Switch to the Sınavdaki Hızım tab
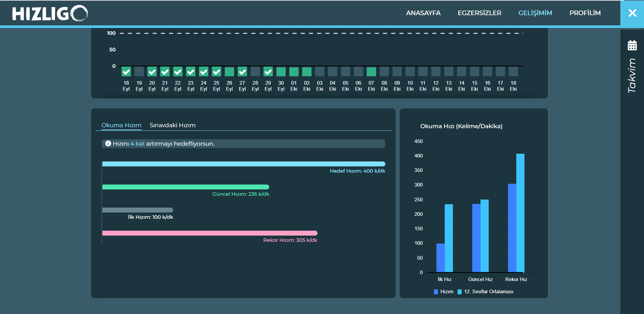This screenshot has width=644, height=314. pos(172,125)
